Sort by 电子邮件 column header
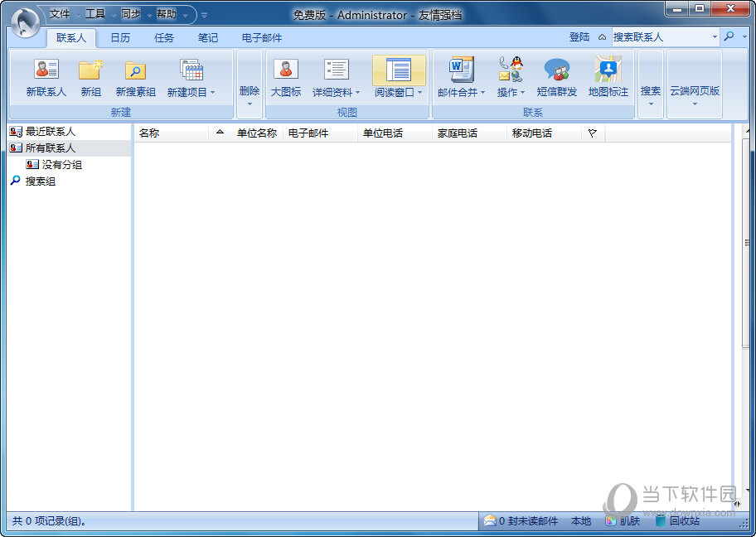This screenshot has width=756, height=537. point(320,133)
